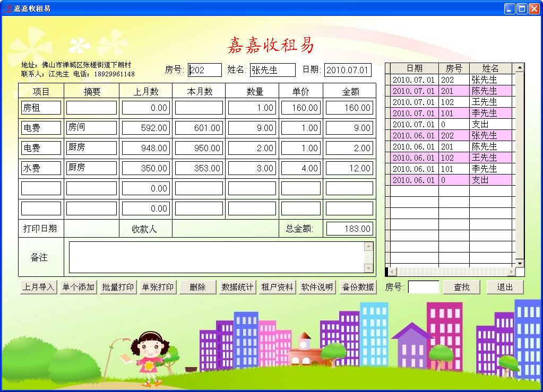Select record 2010.07.01 102 王先生
The height and width of the screenshot is (392, 543).
coord(451,102)
